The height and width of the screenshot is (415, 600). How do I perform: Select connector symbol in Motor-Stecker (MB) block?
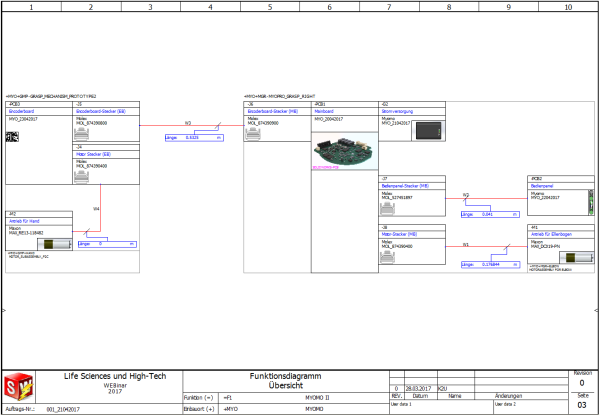pos(388,257)
